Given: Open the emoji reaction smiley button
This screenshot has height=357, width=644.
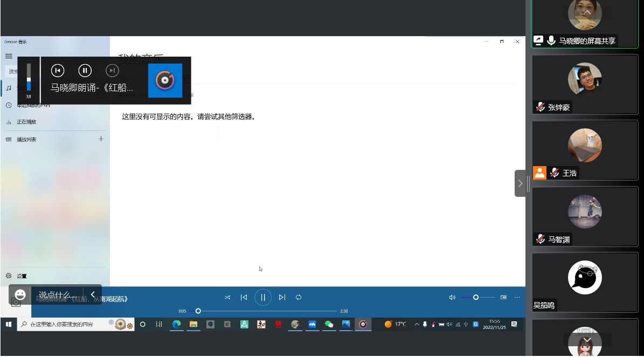Looking at the screenshot, I should pos(20,294).
